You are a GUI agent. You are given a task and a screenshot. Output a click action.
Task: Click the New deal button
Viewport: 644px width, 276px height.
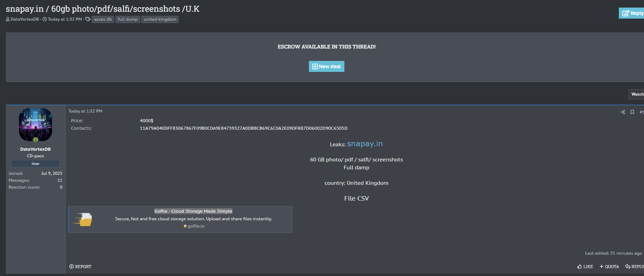tap(326, 66)
